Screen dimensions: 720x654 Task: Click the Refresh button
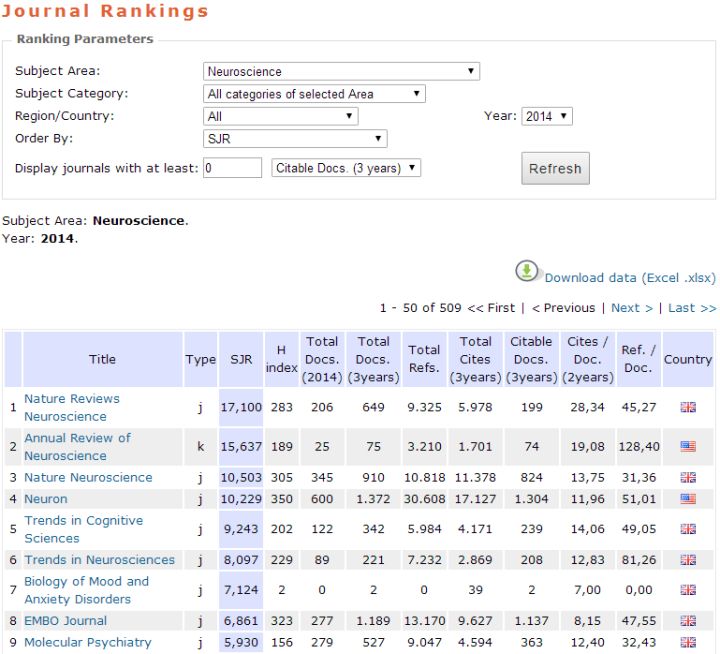(555, 169)
